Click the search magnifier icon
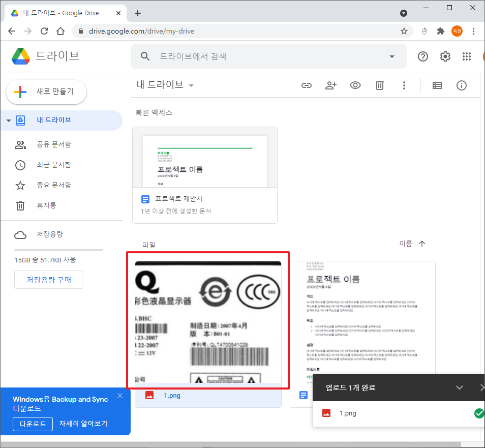 coord(145,56)
